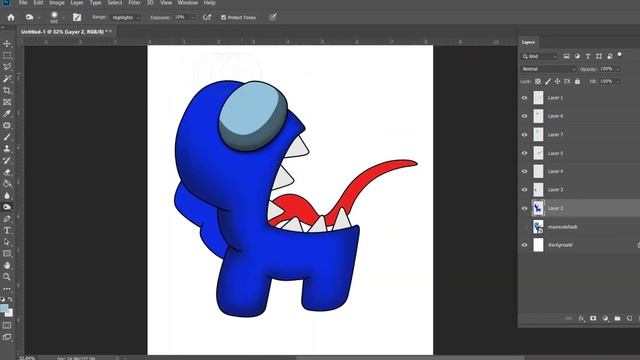
Task: Hide the Background layer visibility
Action: (x=524, y=245)
